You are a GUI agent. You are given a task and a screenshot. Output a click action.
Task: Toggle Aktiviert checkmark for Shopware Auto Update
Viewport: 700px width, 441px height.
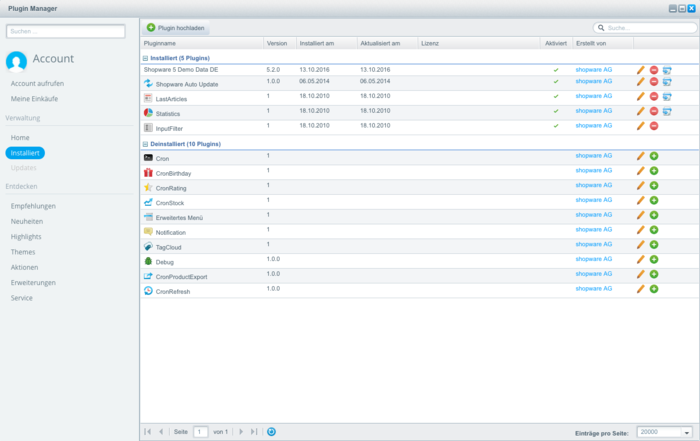556,82
